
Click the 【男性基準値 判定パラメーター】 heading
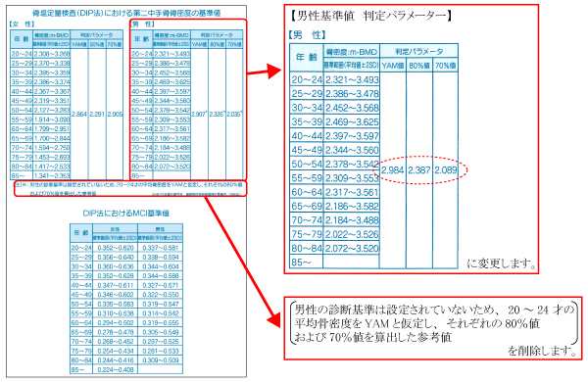pos(370,16)
